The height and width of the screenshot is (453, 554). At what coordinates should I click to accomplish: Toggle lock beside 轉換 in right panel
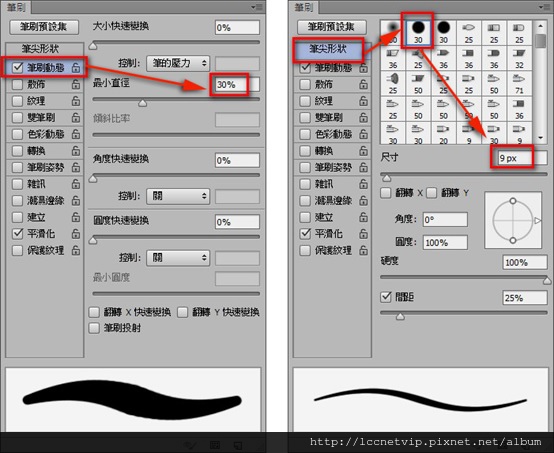pyautogui.click(x=363, y=151)
